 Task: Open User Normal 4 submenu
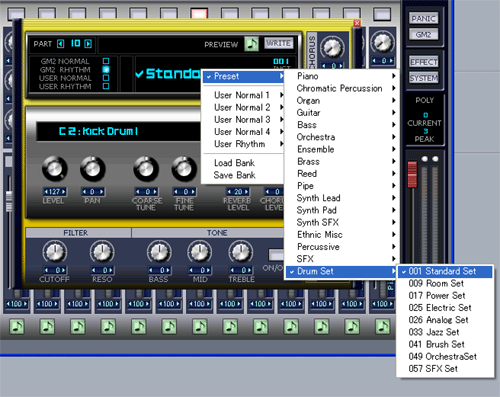coord(244,132)
